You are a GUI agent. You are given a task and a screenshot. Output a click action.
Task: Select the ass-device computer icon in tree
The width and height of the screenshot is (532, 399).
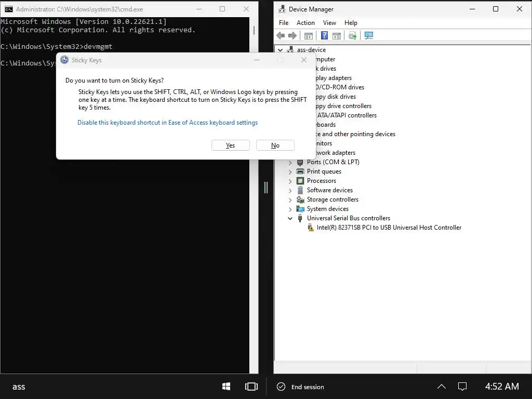click(290, 49)
